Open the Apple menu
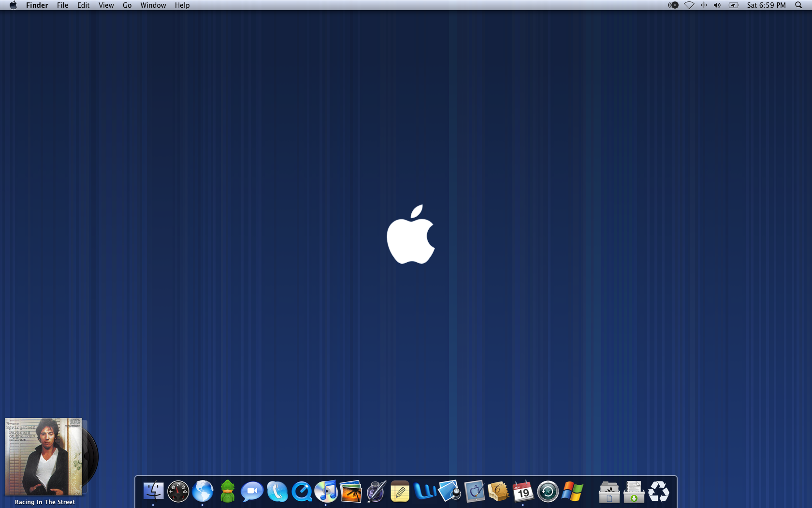This screenshot has height=508, width=812. point(14,5)
